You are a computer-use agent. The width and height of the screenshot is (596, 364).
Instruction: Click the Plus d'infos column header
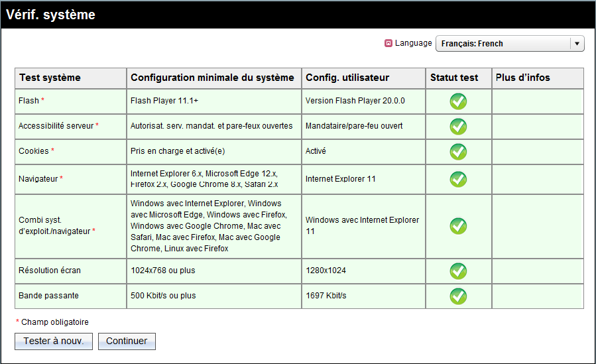538,78
